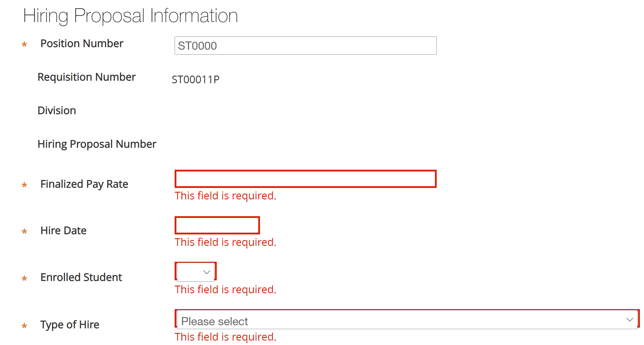
Task: Click the Type of Hire label
Action: (x=70, y=325)
